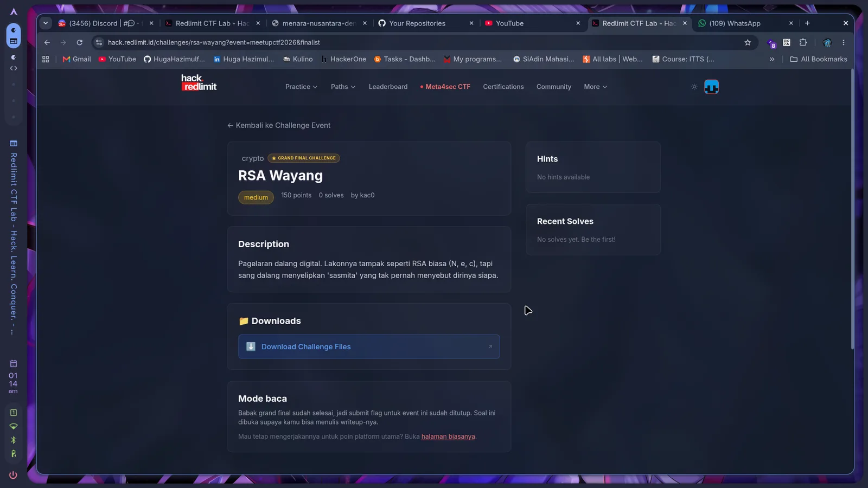Open the browser extensions puzzle icon
The image size is (868, 488).
point(803,42)
